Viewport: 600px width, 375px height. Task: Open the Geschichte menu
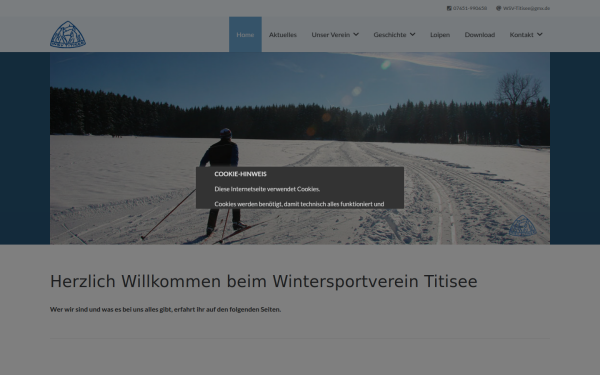tap(390, 34)
